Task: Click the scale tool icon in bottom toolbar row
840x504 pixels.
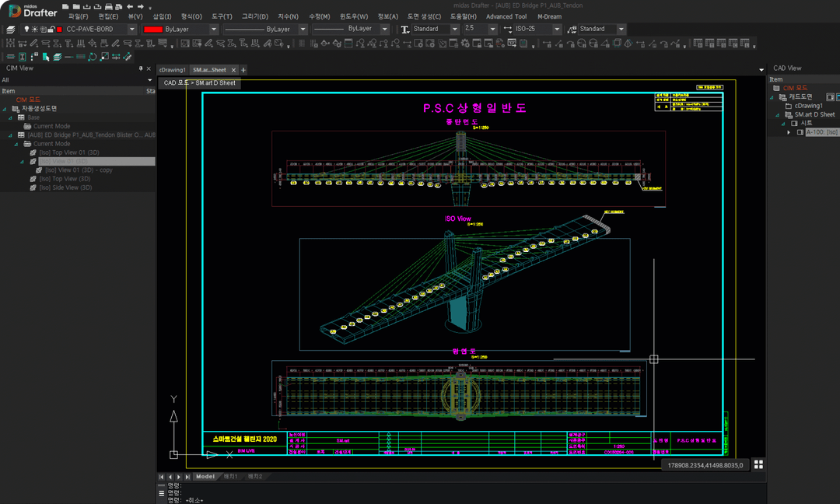Action: coord(104,56)
